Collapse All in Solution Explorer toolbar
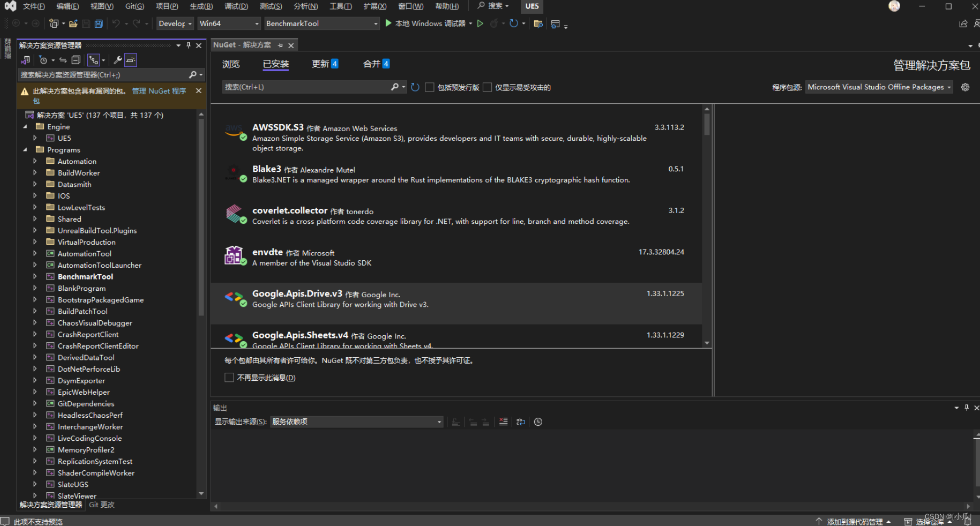This screenshot has height=526, width=980. pyautogui.click(x=76, y=60)
